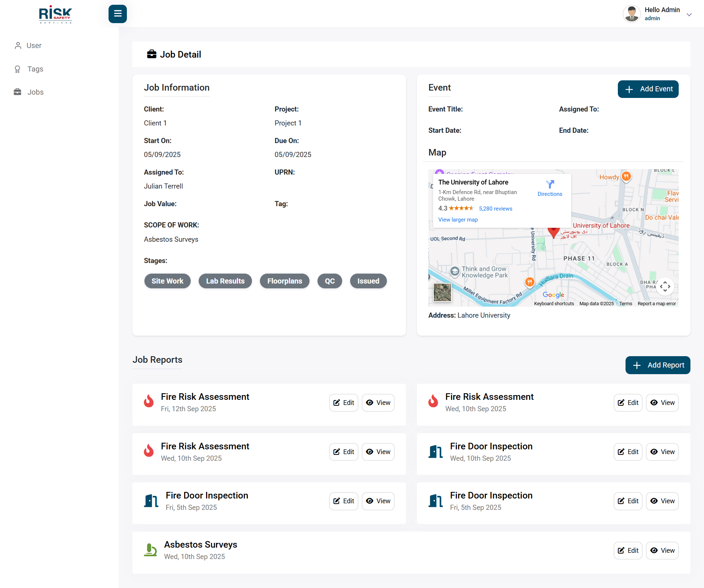Select the Lab Results stage pill
Screen dimensions: 704x588
click(x=225, y=281)
